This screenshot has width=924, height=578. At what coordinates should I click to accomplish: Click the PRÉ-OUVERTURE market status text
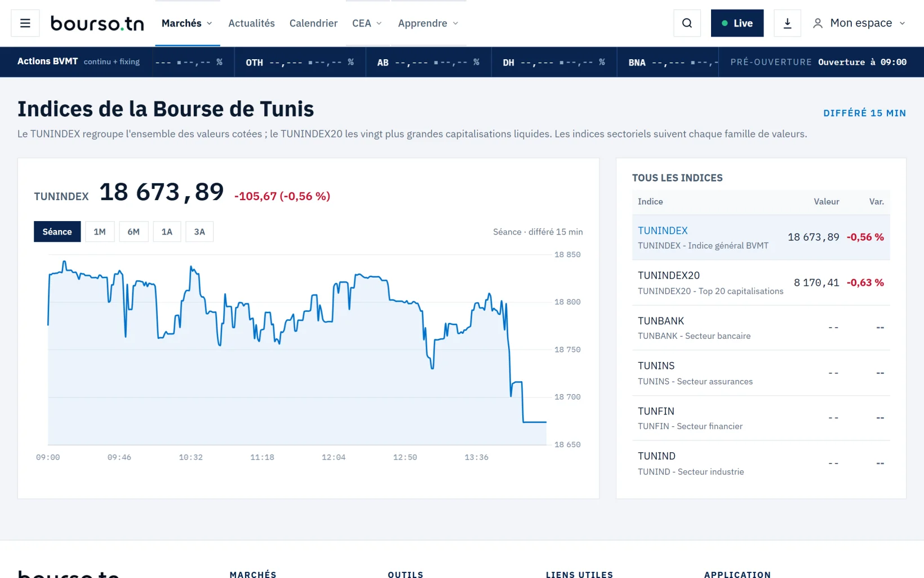[x=771, y=62]
